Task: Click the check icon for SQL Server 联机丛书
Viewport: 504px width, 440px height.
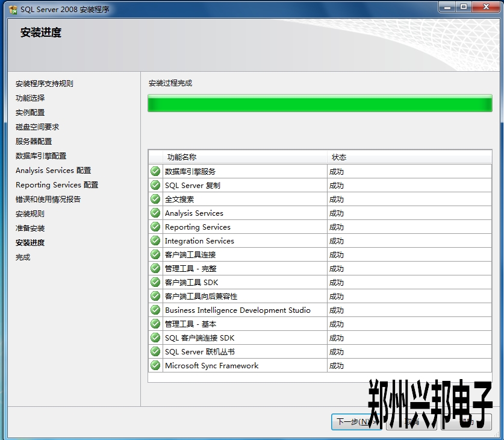Action: click(155, 351)
